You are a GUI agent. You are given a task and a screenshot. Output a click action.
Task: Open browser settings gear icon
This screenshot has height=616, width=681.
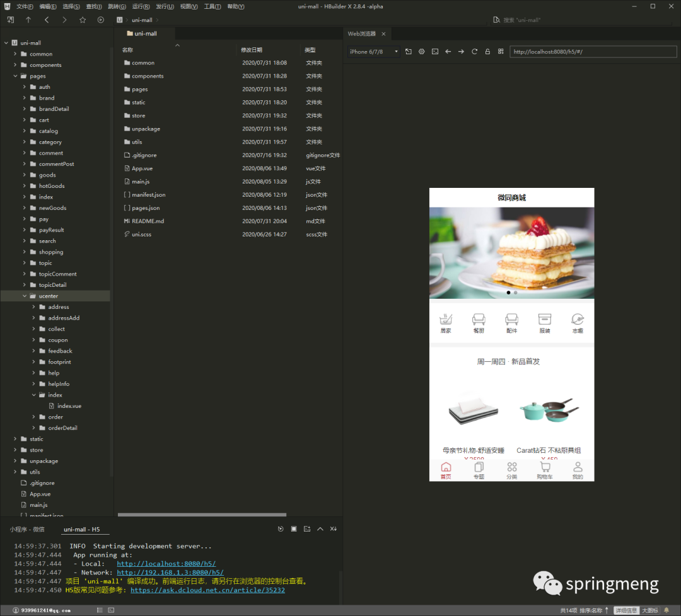[422, 52]
